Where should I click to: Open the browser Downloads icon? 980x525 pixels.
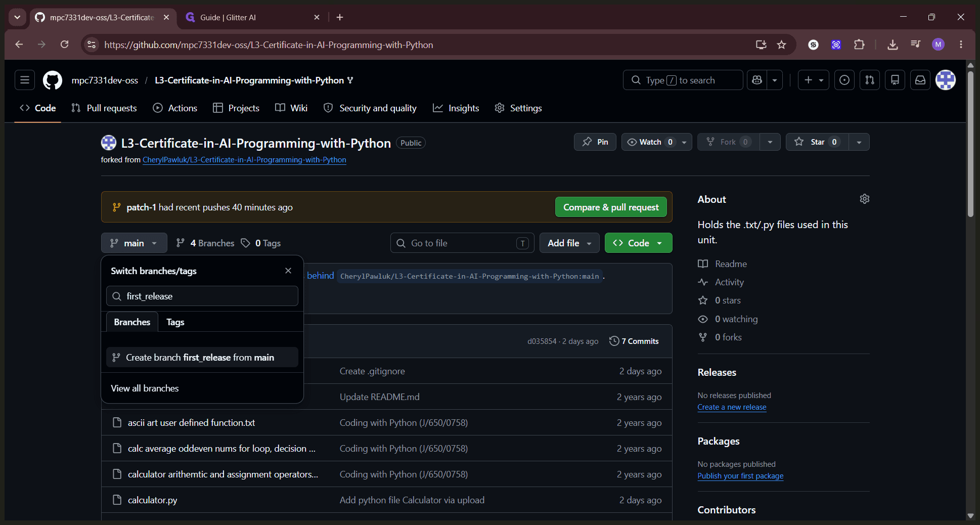click(893, 45)
